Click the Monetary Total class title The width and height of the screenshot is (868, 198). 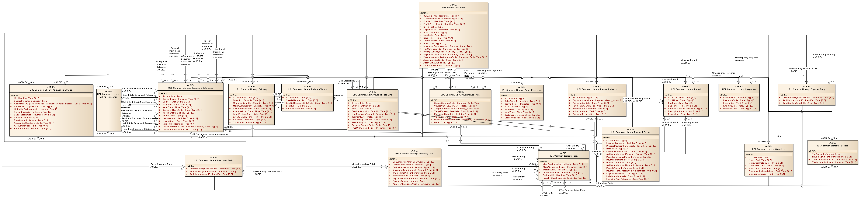414,153
